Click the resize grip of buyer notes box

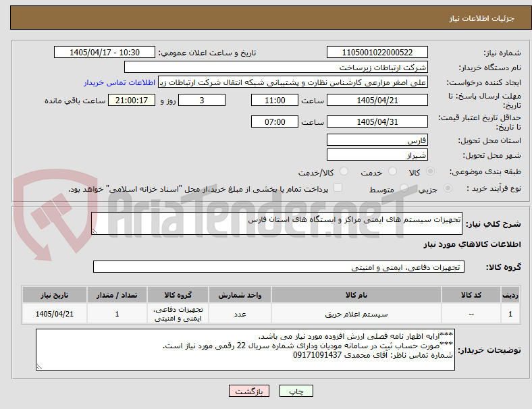coord(39,366)
